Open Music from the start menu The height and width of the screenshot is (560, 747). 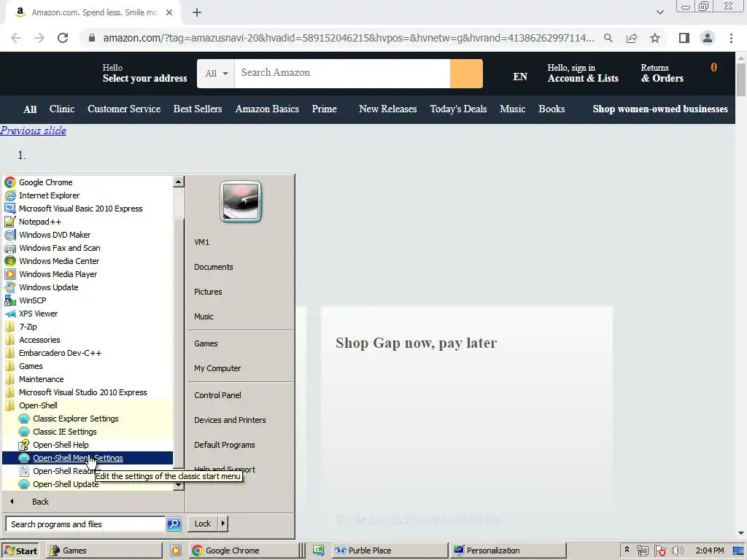(204, 316)
